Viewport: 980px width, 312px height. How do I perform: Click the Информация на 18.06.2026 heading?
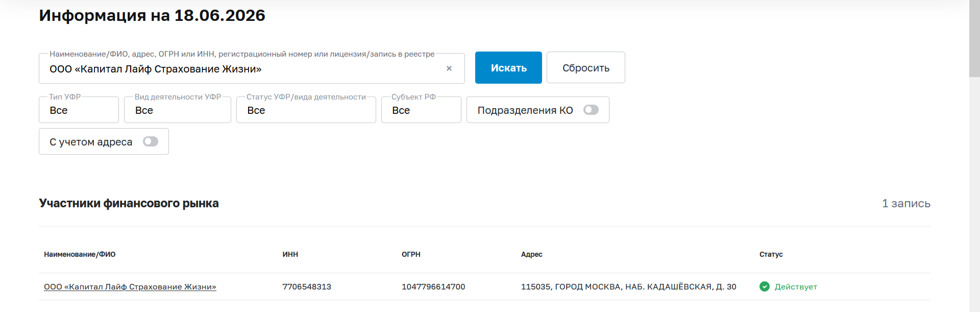152,15
